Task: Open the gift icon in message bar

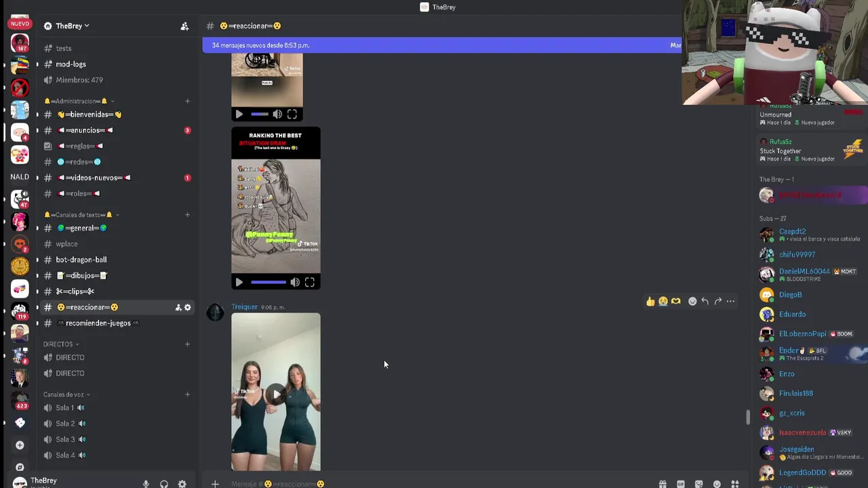Action: (x=663, y=484)
